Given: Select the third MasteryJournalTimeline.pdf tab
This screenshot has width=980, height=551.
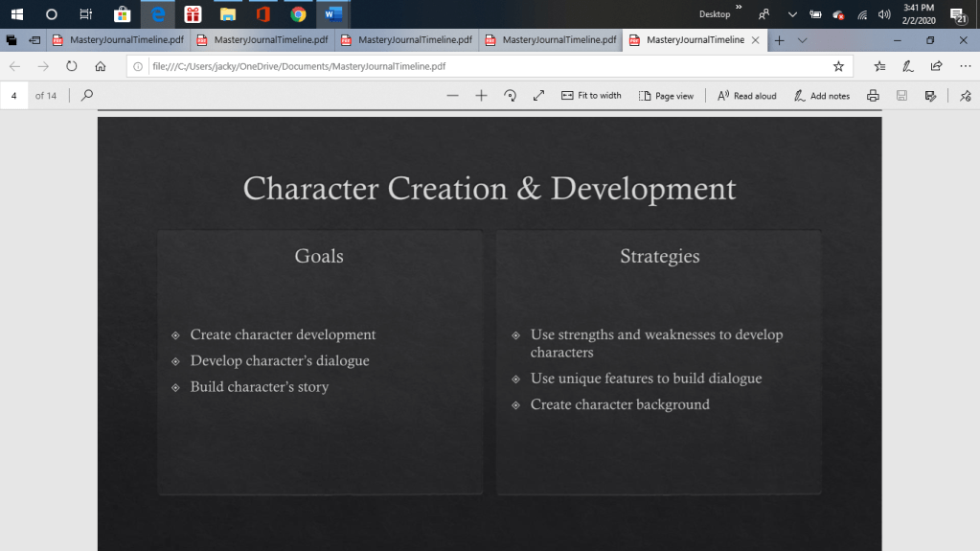Looking at the screenshot, I should pyautogui.click(x=407, y=40).
